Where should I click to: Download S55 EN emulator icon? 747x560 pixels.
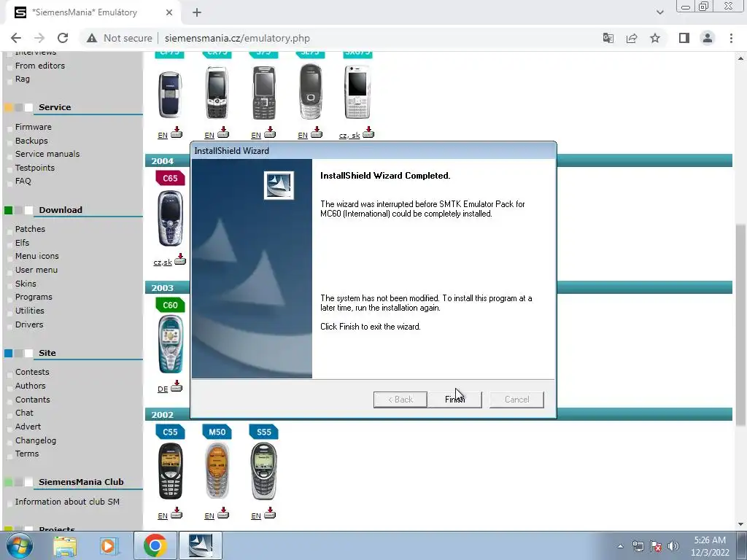270,513
